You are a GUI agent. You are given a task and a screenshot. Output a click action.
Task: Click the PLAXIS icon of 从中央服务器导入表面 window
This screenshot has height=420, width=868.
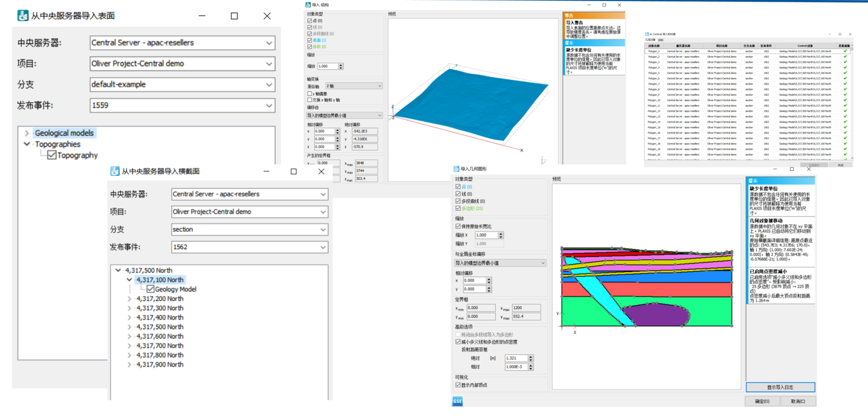click(x=23, y=16)
